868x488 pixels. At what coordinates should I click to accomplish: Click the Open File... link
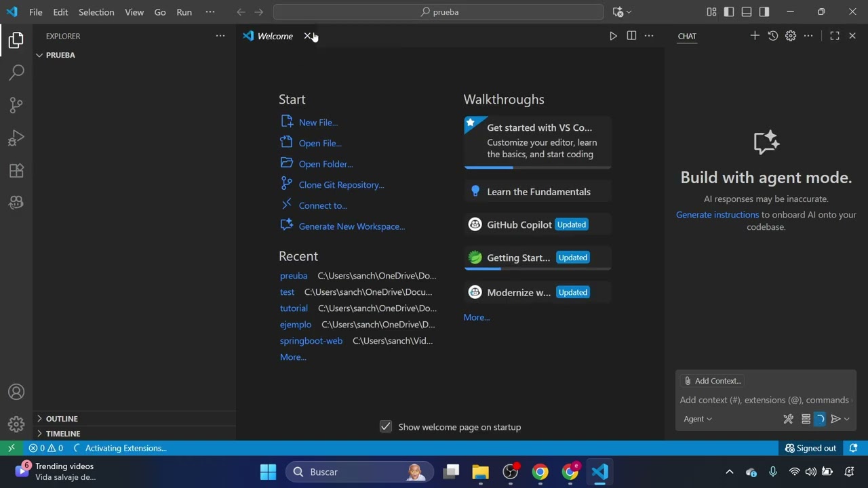pos(320,143)
